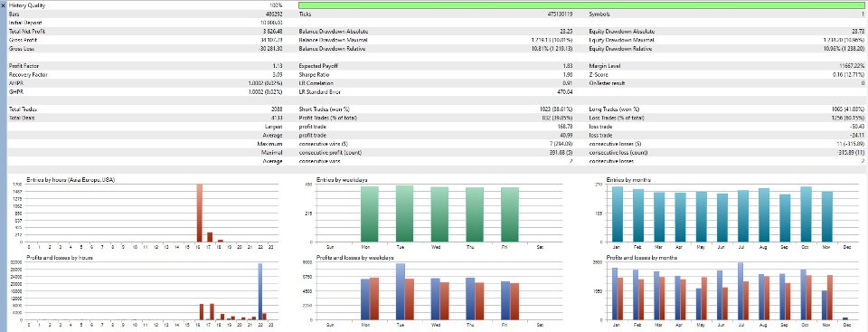Click the Tuesday bar in Entries by weekdays
The image size is (868, 332).
pos(404,213)
